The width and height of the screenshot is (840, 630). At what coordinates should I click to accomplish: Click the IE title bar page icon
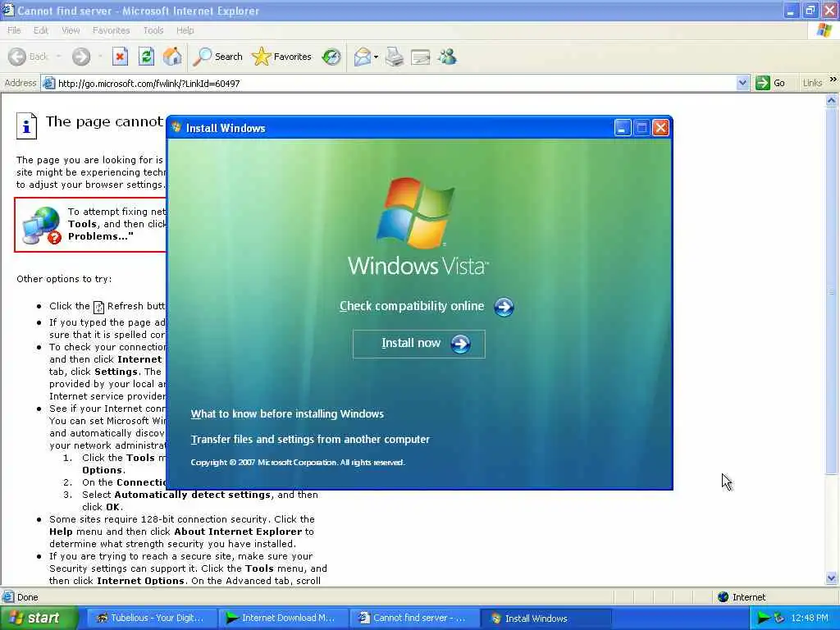click(x=7, y=10)
